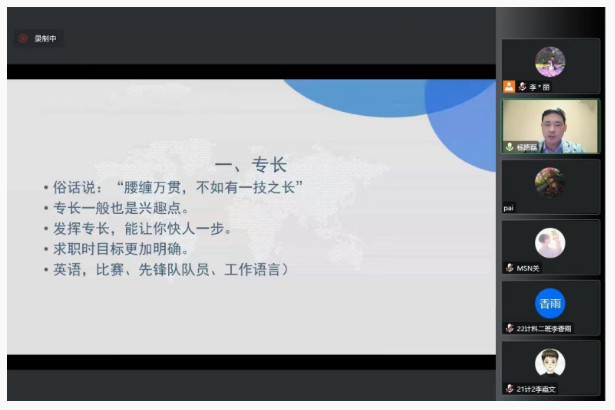Click muted mic icon for 22计科二班李香雨

[x=509, y=328]
